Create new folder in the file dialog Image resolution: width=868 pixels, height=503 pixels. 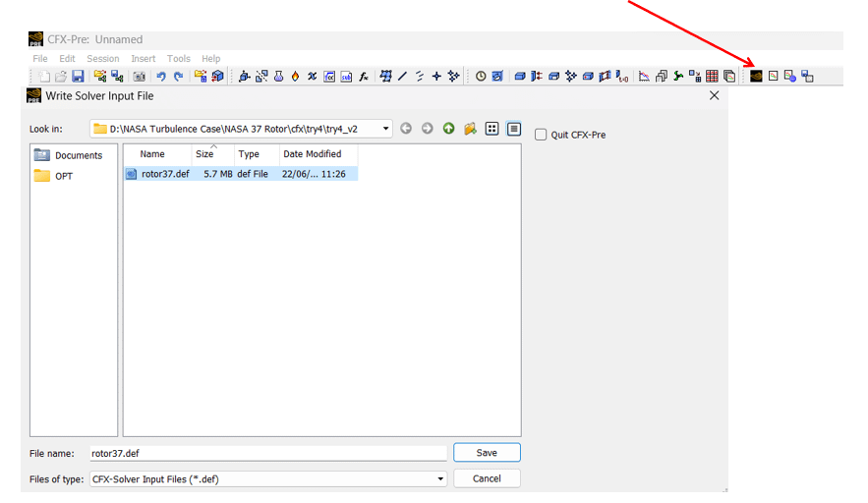coord(470,129)
